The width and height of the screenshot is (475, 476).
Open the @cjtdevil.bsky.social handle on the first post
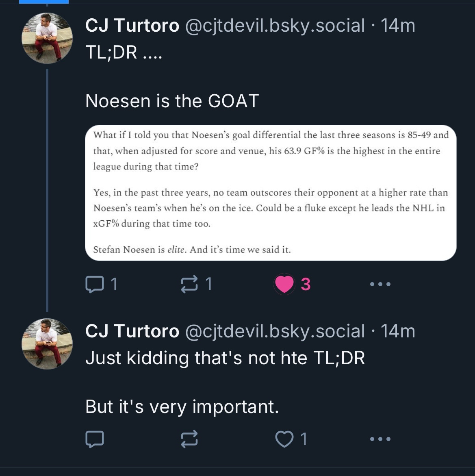(x=275, y=26)
